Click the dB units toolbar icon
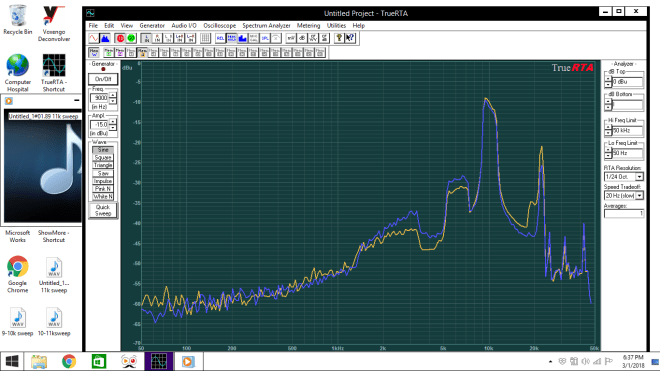The image size is (660, 371). [302, 38]
